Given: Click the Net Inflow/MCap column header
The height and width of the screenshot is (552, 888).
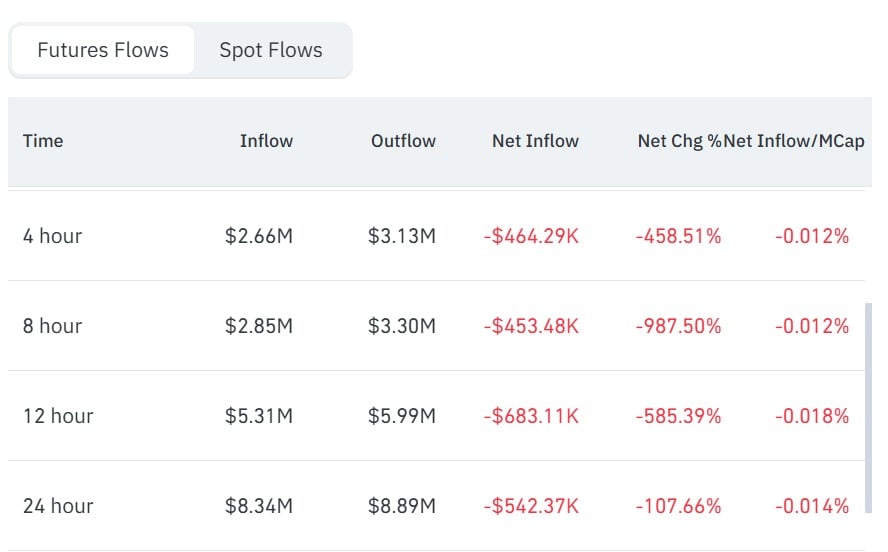Looking at the screenshot, I should 794,141.
